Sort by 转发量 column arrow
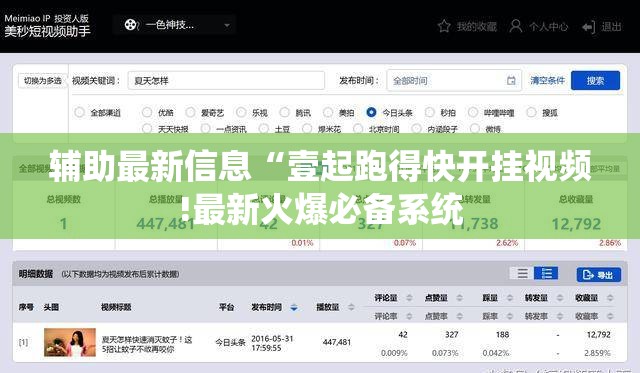Viewport: 640px width, 373px height. 560,298
